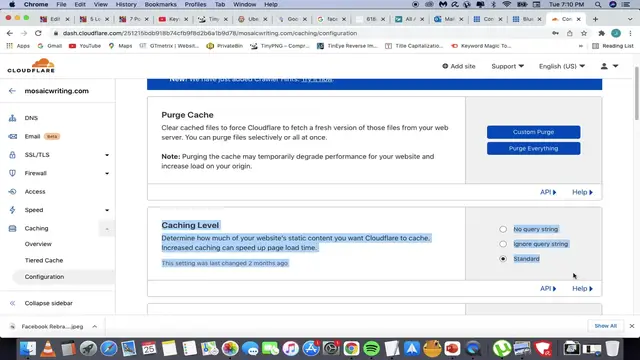Open the Chrome File menu
This screenshot has width=640, height=360.
[61, 4]
